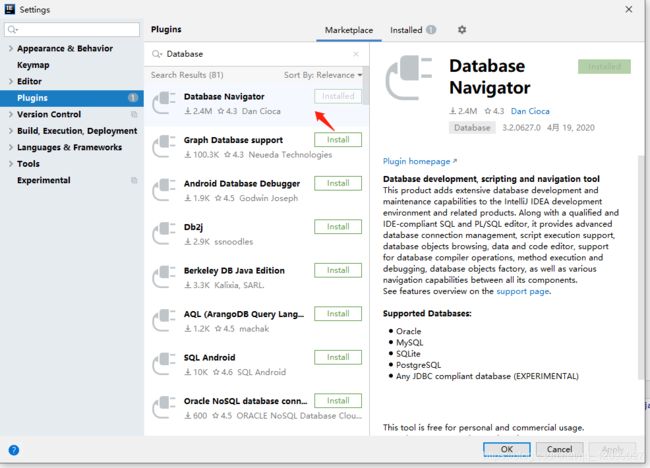The height and width of the screenshot is (468, 650).
Task: Click the Db2j plugin icon
Action: (x=164, y=233)
